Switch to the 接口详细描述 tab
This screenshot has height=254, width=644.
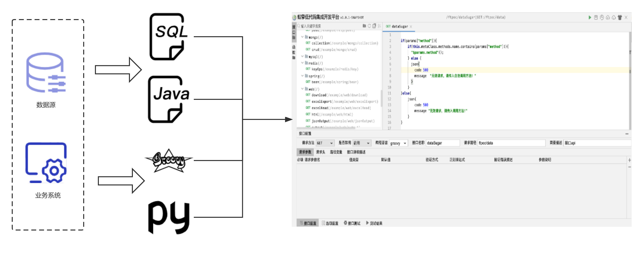click(356, 152)
